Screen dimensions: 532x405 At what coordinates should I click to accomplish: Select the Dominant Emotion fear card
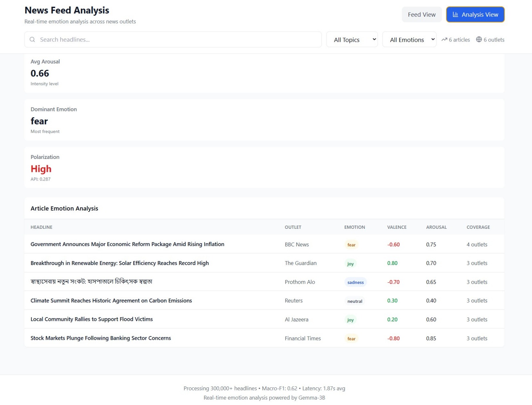click(264, 120)
